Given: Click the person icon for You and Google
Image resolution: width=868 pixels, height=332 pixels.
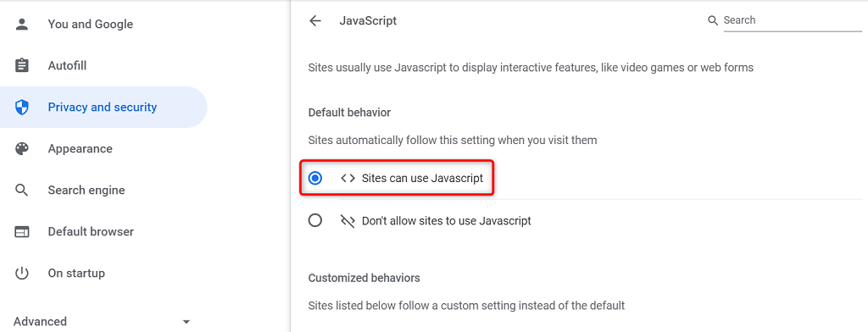Looking at the screenshot, I should point(21,25).
